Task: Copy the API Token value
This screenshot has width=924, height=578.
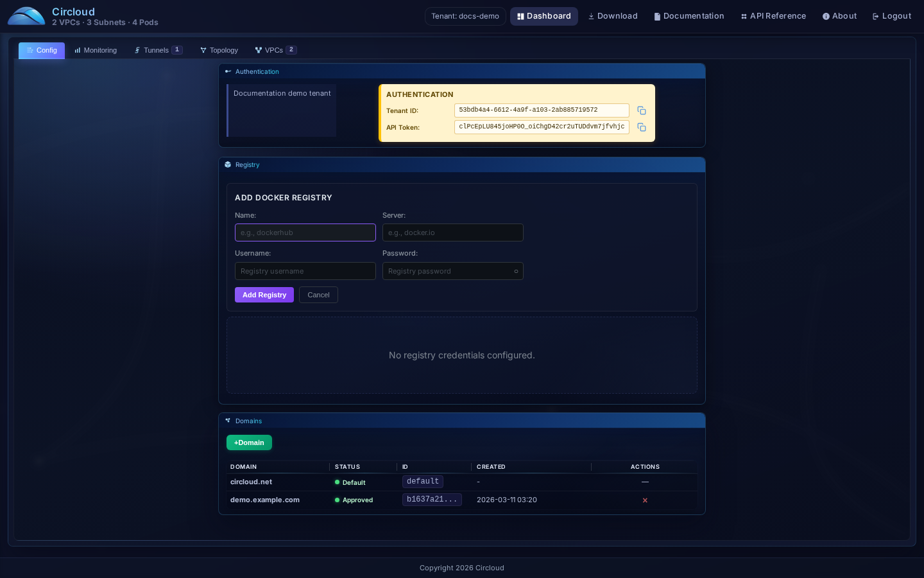Action: 642,127
